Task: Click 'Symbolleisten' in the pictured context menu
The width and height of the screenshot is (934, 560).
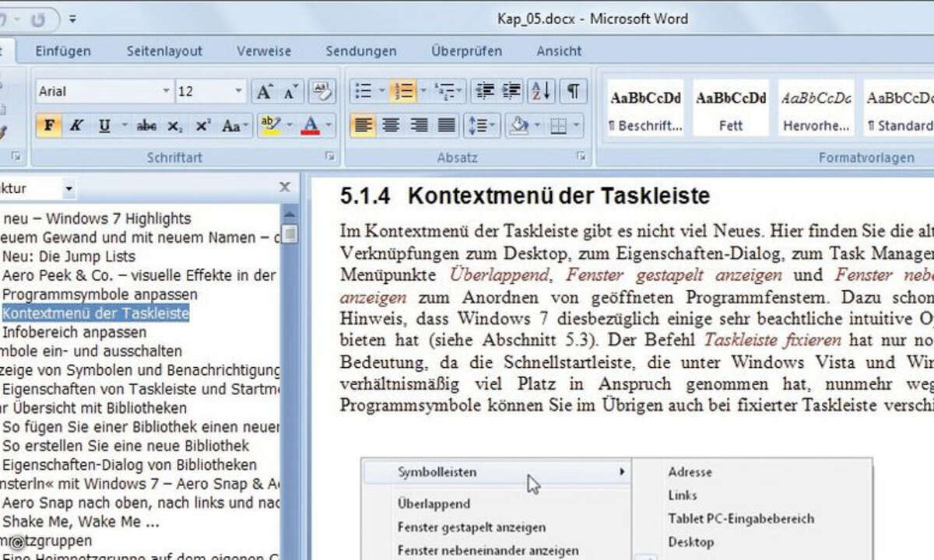Action: 437,472
